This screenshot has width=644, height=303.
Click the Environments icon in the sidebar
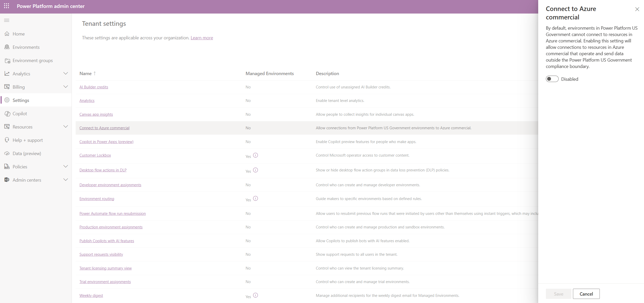tap(7, 47)
